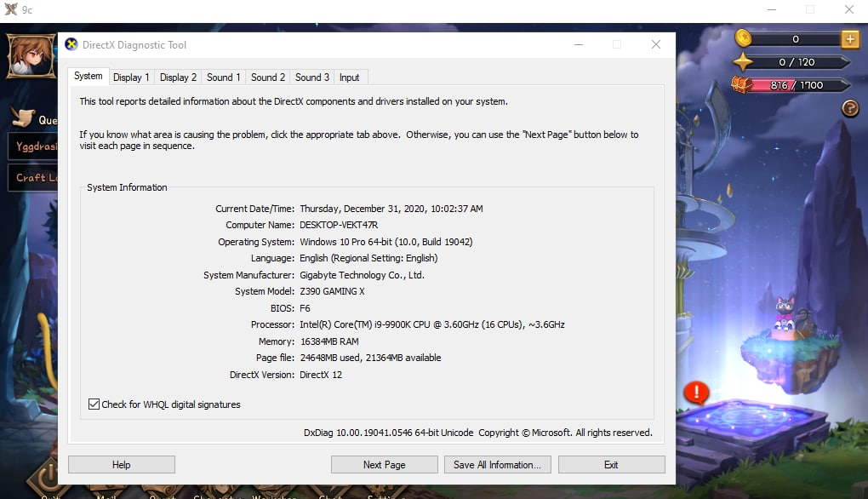This screenshot has height=499, width=868.
Task: Minimize the DirectX Diagnostic Tool window
Action: click(x=579, y=44)
